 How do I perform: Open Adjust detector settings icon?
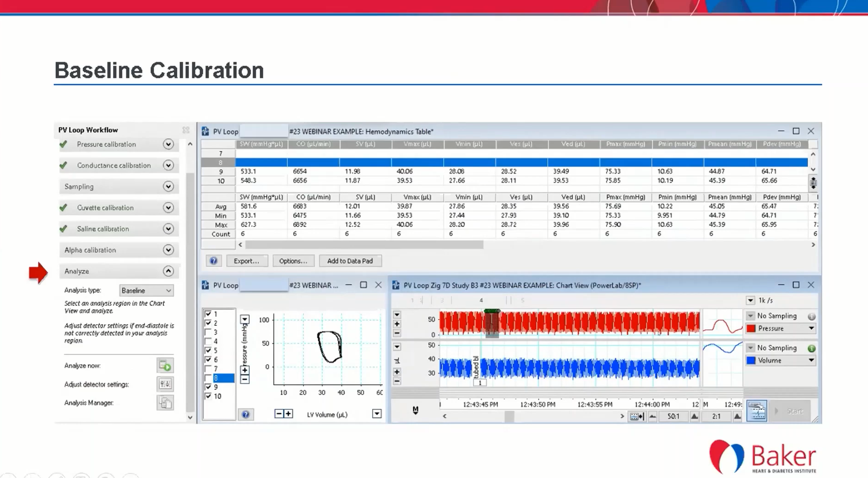pos(165,384)
